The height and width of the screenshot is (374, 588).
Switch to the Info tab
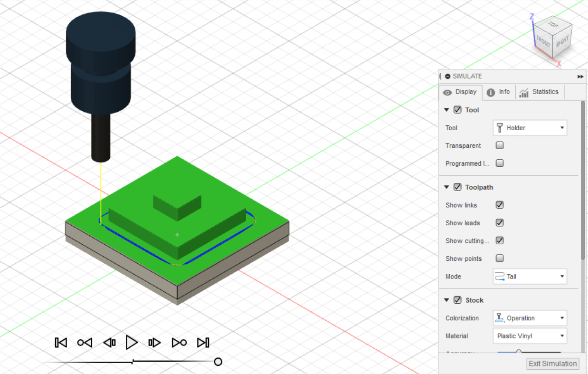tap(498, 92)
